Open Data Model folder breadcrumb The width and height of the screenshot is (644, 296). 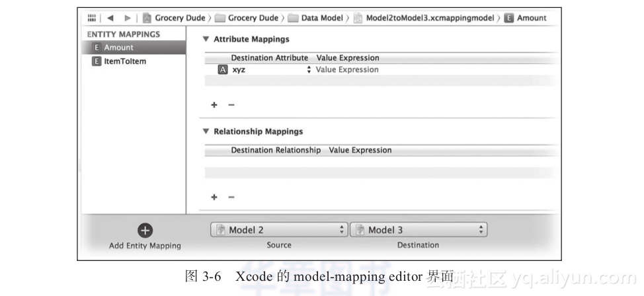point(315,18)
